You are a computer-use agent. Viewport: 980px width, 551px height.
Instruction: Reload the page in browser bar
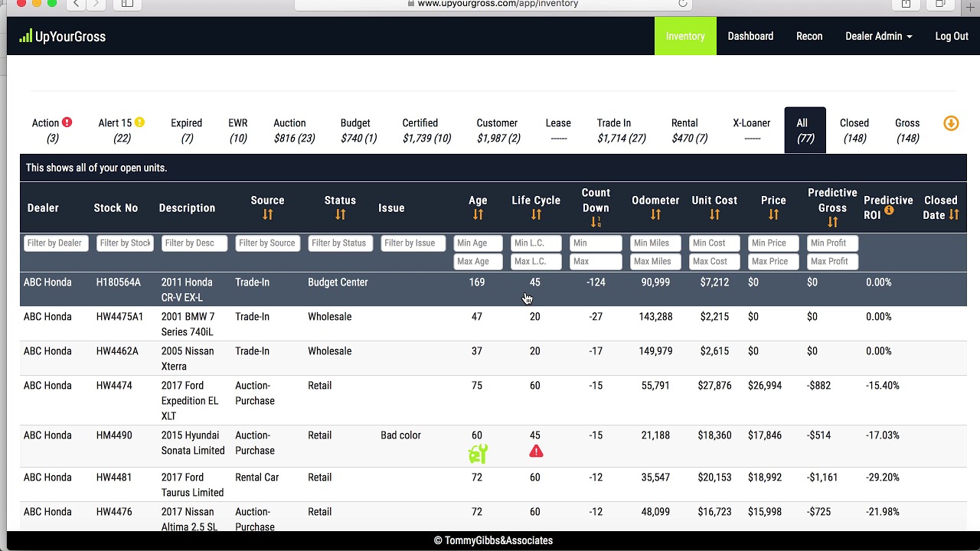682,4
